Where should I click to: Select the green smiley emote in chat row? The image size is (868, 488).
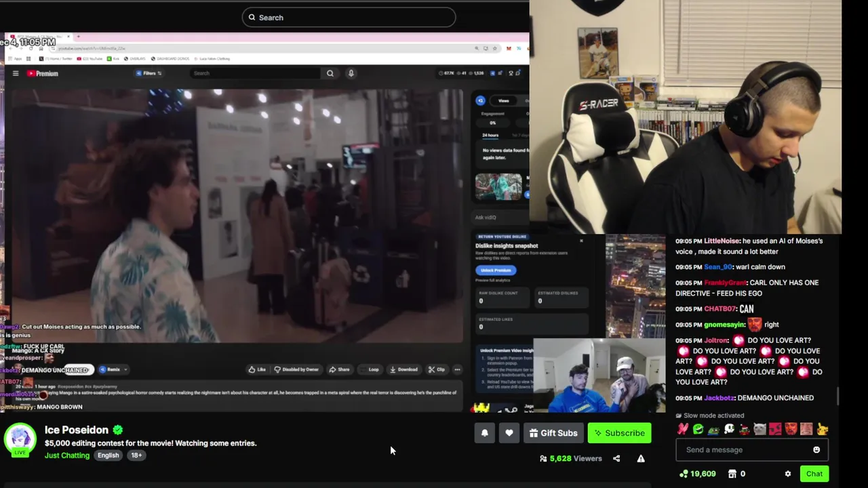pos(698,428)
